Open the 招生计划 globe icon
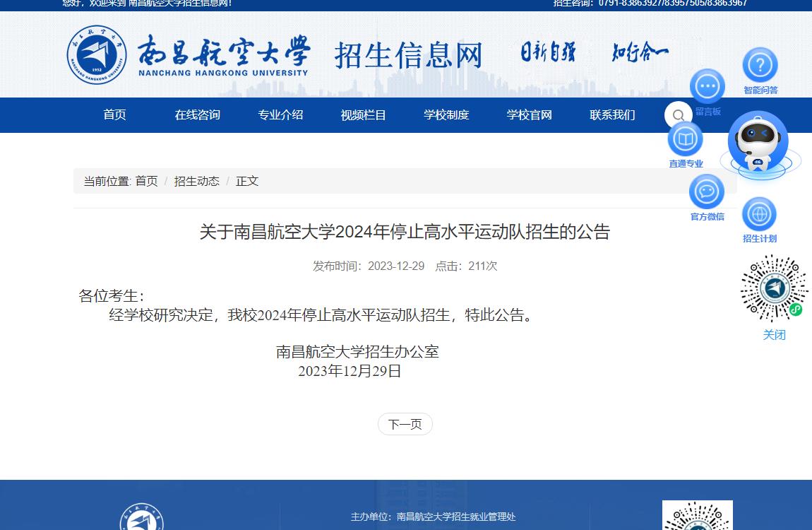This screenshot has width=812, height=530. (x=759, y=214)
